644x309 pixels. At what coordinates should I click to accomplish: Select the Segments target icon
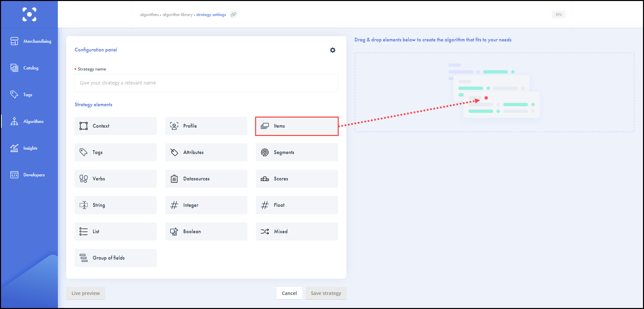coord(265,152)
